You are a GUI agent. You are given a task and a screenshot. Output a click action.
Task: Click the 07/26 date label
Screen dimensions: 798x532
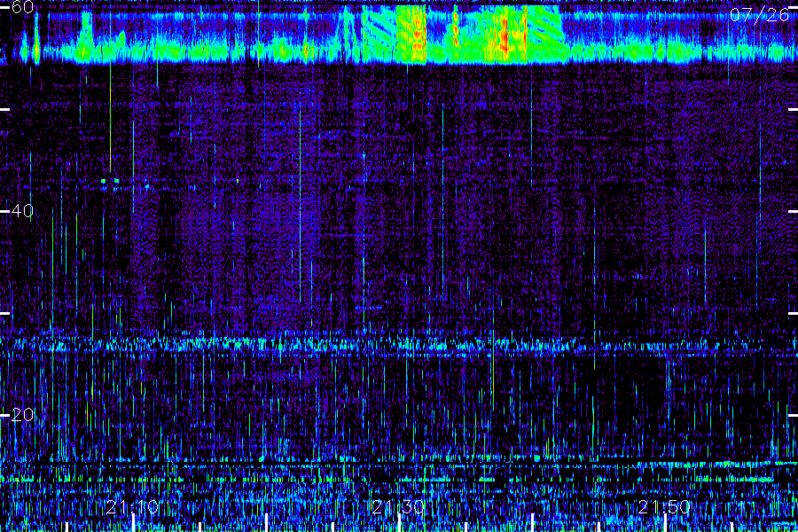(759, 15)
